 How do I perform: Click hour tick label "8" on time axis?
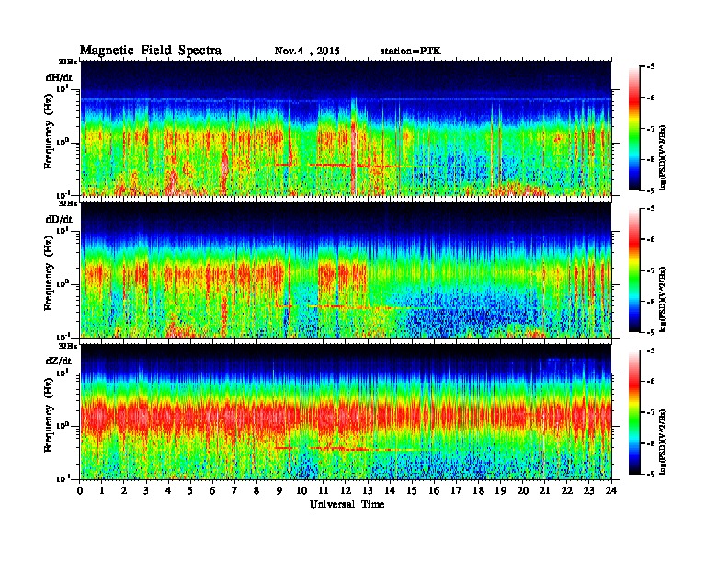[x=256, y=491]
